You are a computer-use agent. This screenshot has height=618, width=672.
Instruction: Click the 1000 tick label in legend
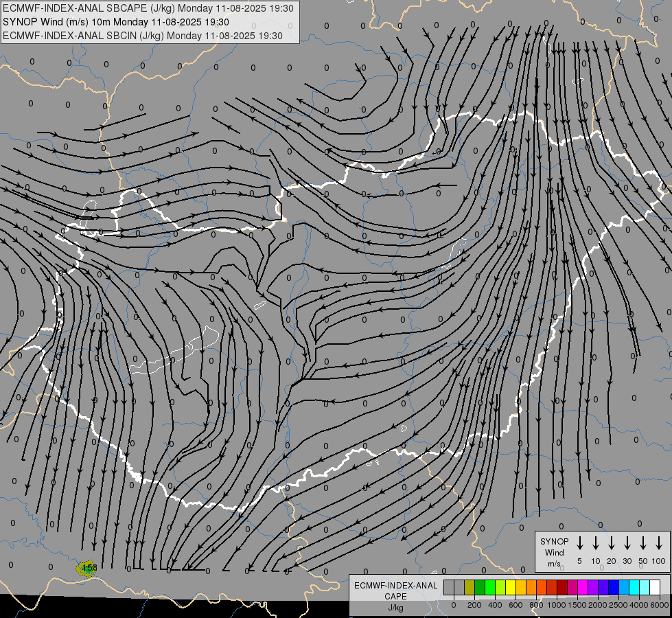coord(557,605)
